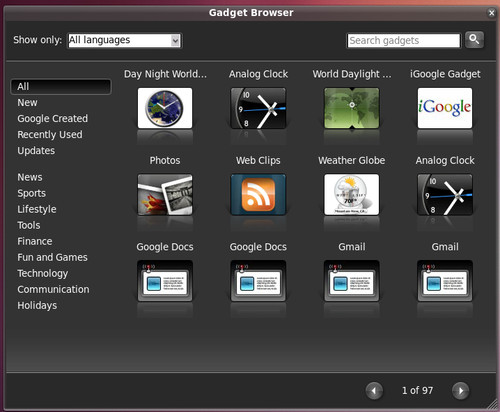The width and height of the screenshot is (500, 412).
Task: Click the 'Web Clips' title text
Action: point(258,160)
